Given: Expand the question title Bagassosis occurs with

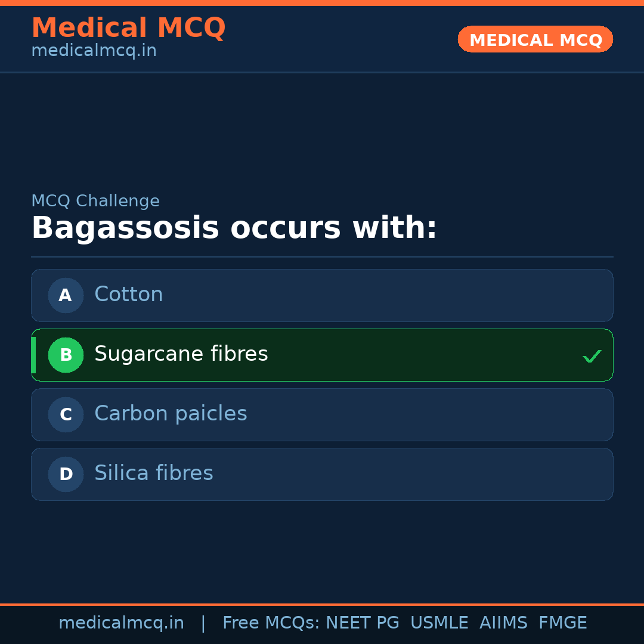Looking at the screenshot, I should 234,228.
